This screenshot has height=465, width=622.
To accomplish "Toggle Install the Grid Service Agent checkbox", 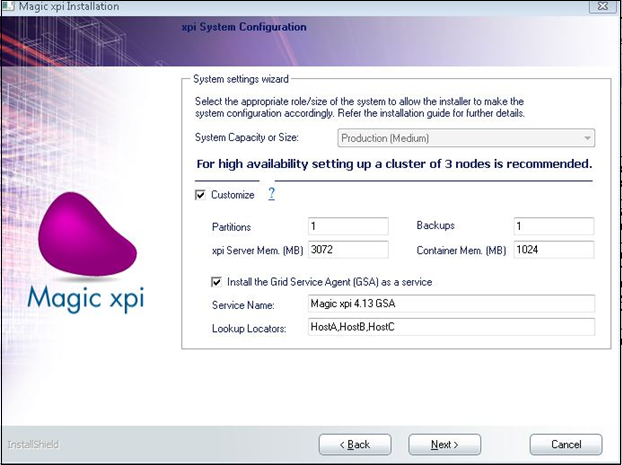I will (216, 282).
